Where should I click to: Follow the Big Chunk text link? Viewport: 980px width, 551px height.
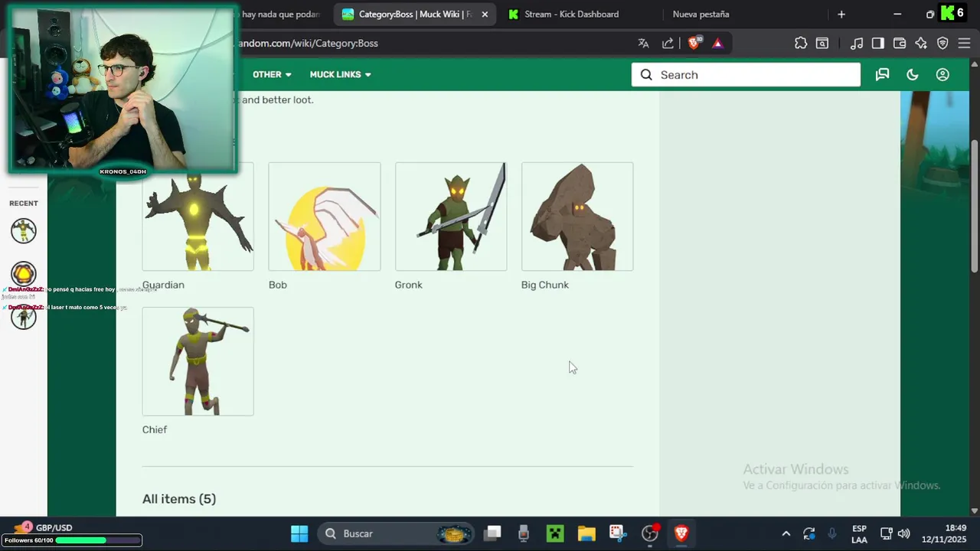(x=545, y=285)
